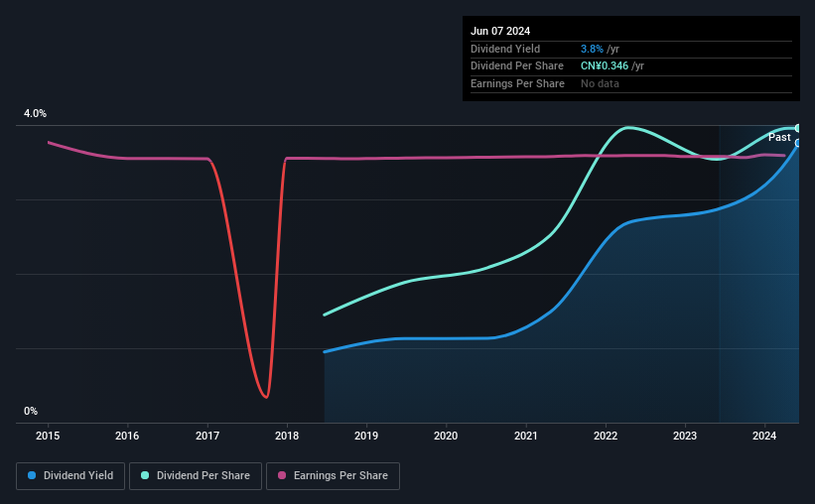Select the 2019 label on the x-axis
This screenshot has width=815, height=504.
[x=366, y=436]
